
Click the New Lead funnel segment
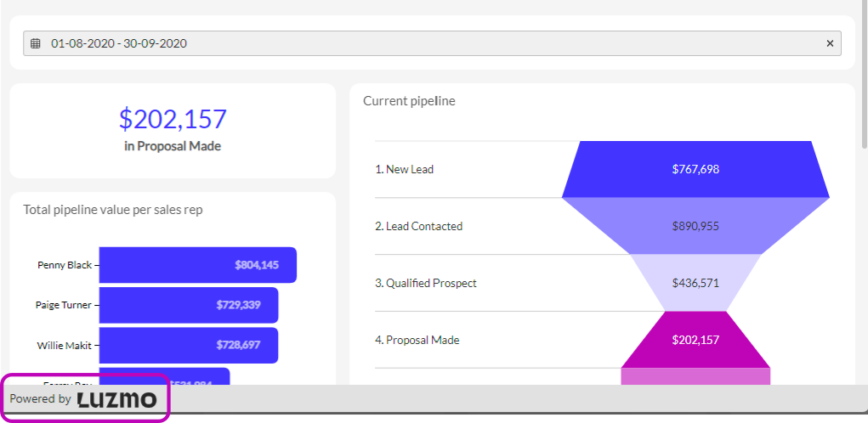point(695,169)
